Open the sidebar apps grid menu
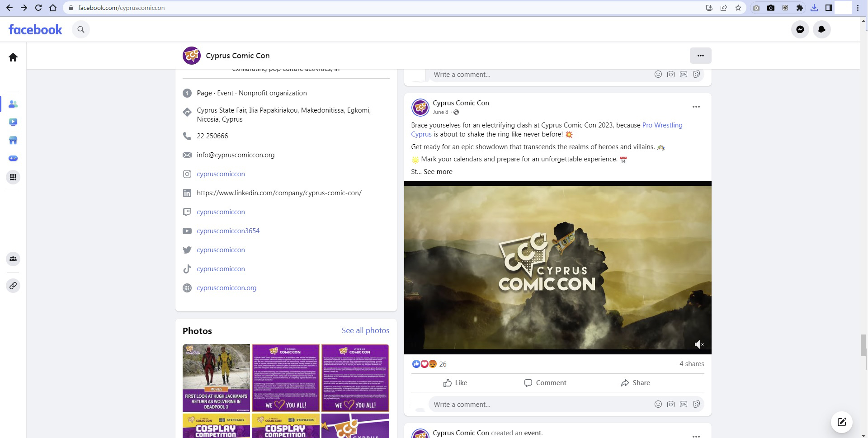 [13, 177]
